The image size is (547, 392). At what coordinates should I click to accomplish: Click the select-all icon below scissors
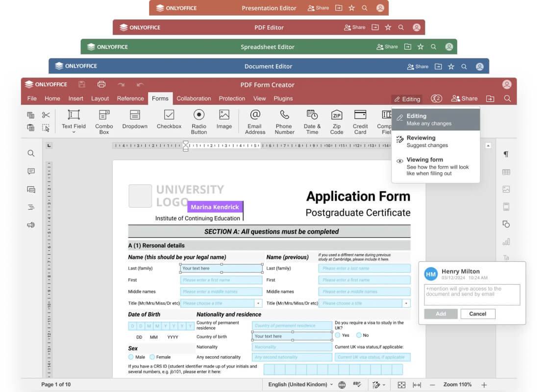click(46, 127)
